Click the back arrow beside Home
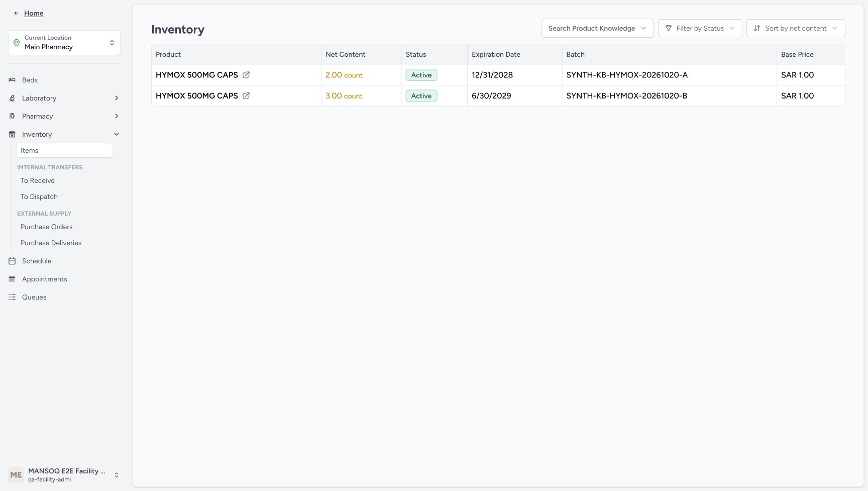The image size is (868, 491). 16,13
